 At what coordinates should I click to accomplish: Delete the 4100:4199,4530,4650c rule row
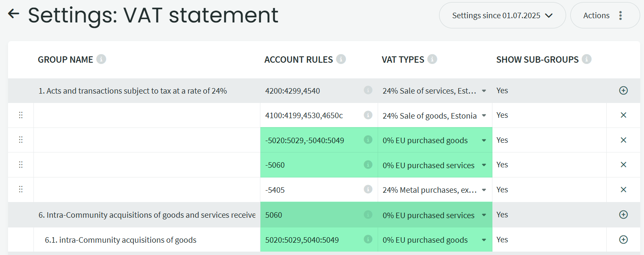point(623,115)
